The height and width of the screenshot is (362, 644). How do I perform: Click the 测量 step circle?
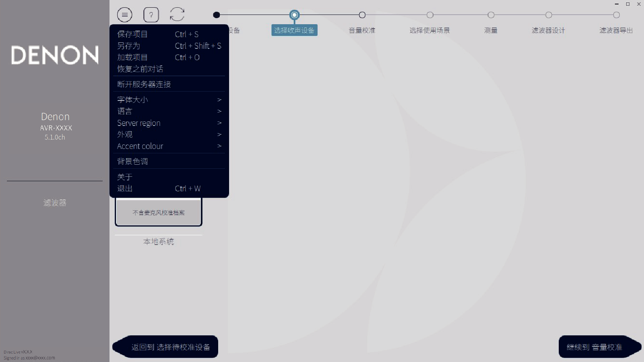[x=491, y=15]
